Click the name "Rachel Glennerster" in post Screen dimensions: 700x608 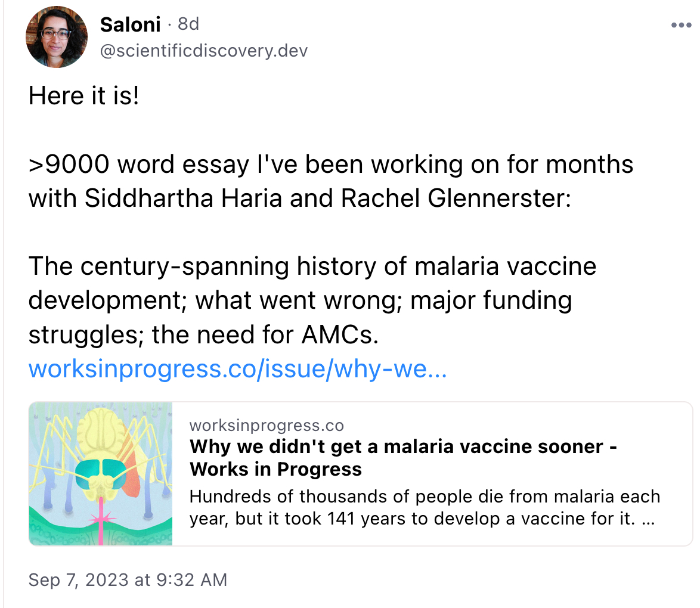pos(456,198)
